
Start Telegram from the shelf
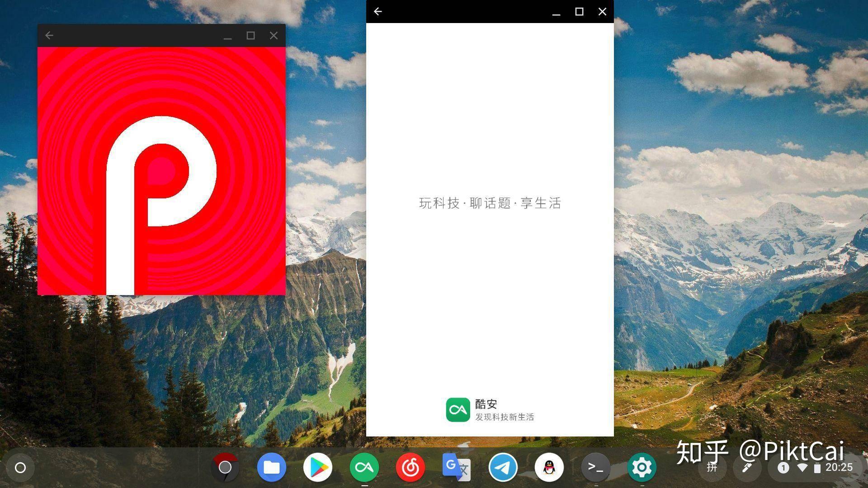point(503,468)
